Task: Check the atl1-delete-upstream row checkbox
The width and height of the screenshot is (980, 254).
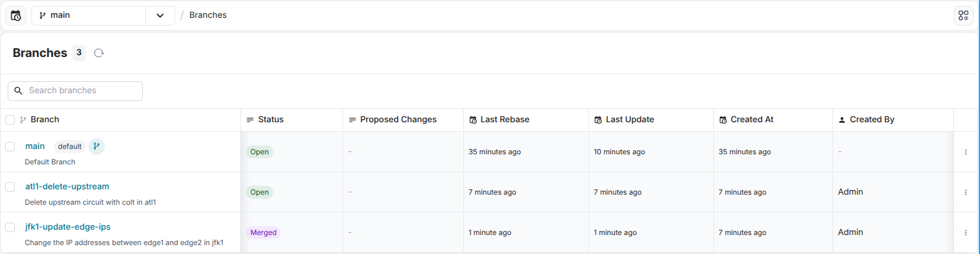Action: pos(10,187)
